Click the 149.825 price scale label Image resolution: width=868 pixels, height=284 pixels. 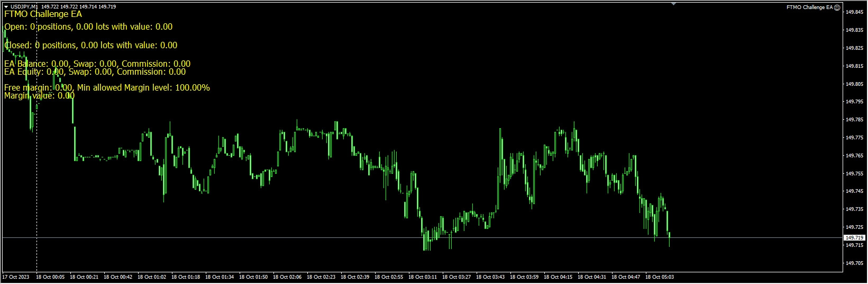(854, 48)
